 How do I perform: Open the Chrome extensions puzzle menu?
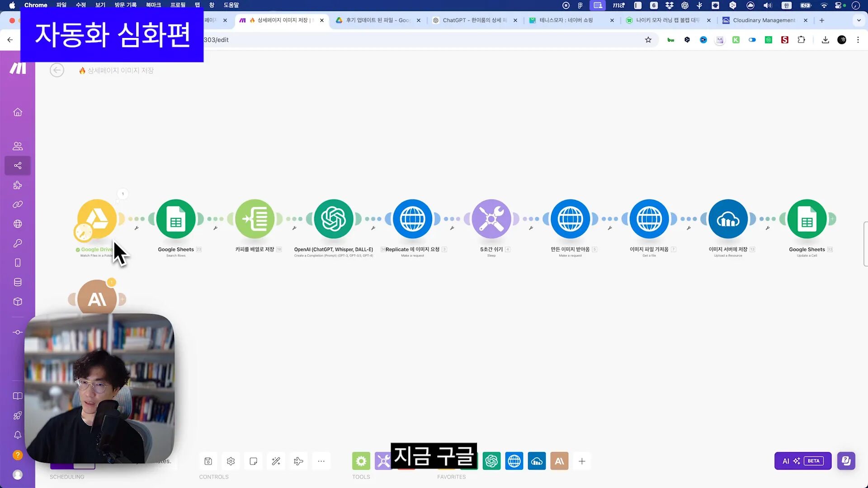tap(801, 40)
